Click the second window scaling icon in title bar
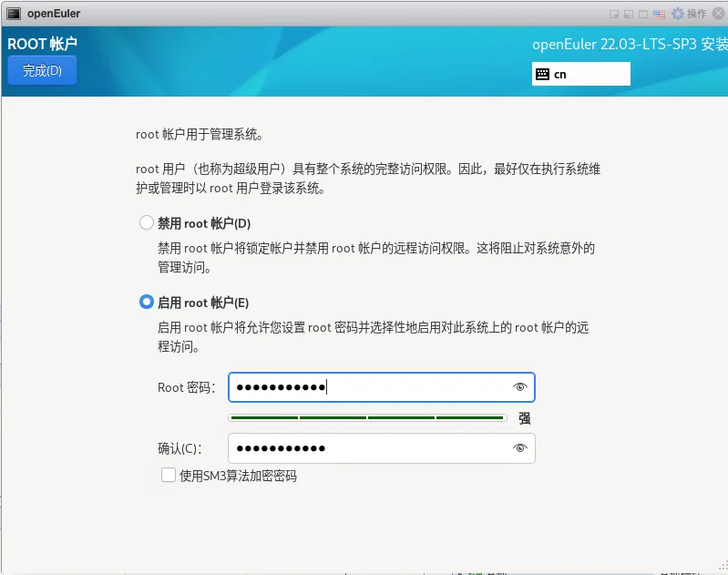Screen dimensions: 728x575 (628, 15)
